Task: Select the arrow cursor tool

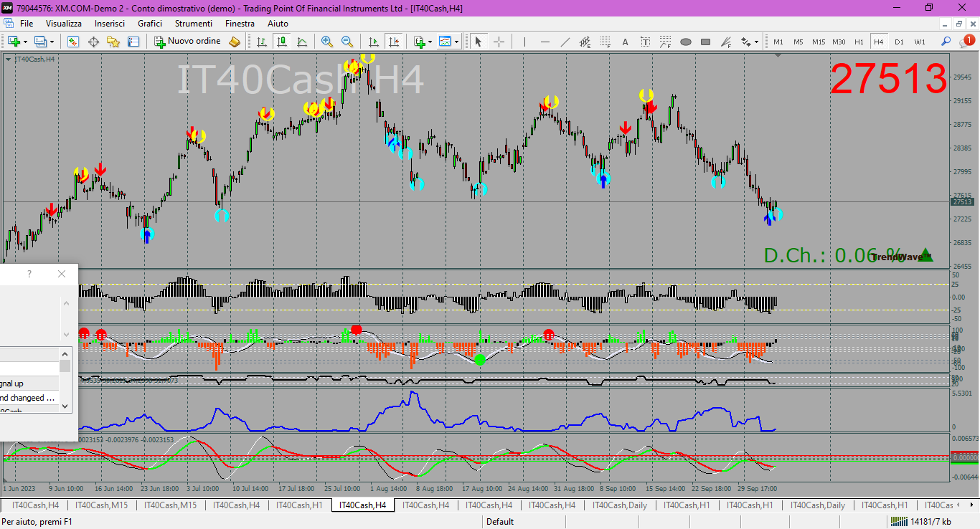Action: [x=479, y=42]
